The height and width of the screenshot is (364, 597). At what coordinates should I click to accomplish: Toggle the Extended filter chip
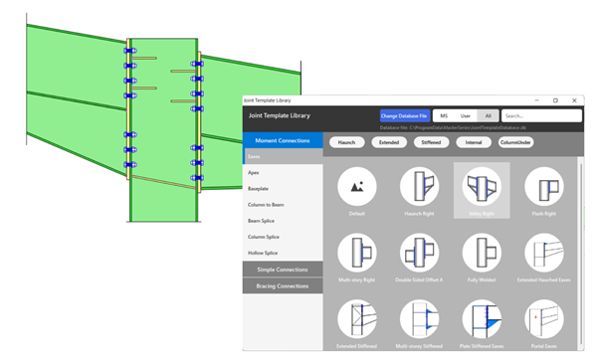(x=389, y=142)
